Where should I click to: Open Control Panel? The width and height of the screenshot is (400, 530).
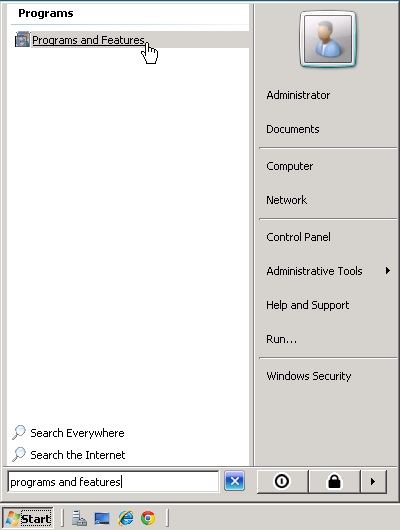(298, 237)
